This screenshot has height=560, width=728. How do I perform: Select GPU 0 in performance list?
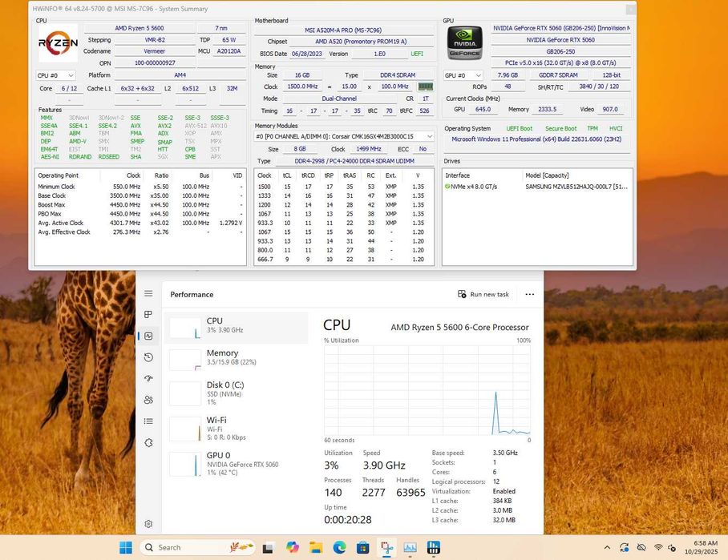tap(237, 464)
